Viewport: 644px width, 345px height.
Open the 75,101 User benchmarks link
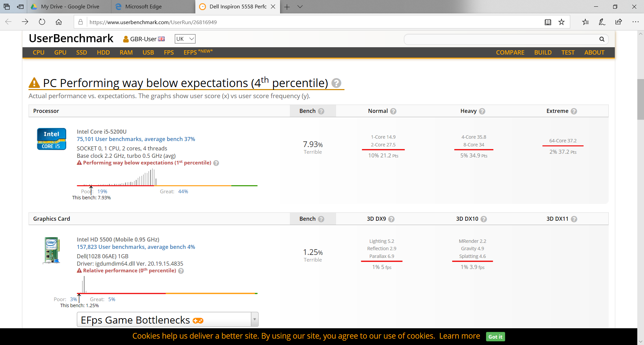point(136,139)
